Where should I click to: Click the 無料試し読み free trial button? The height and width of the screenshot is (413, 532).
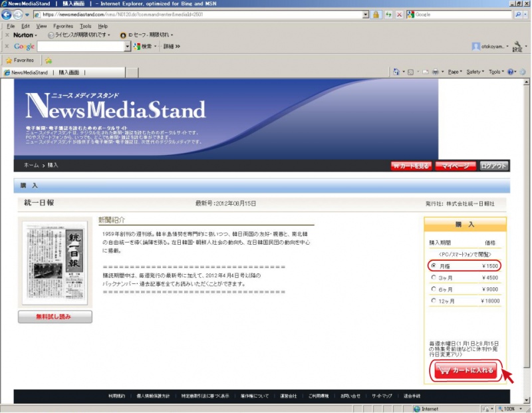55,317
